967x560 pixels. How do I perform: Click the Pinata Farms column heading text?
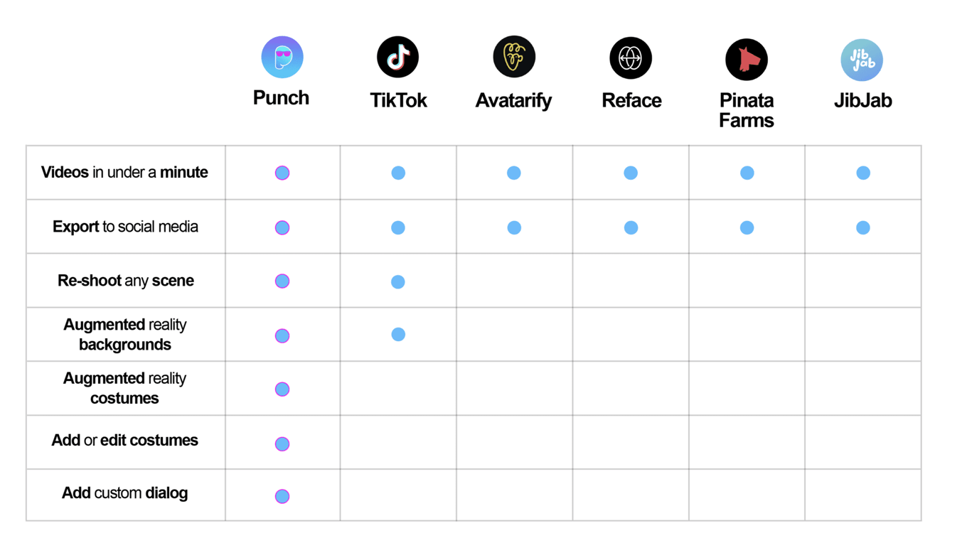(747, 110)
